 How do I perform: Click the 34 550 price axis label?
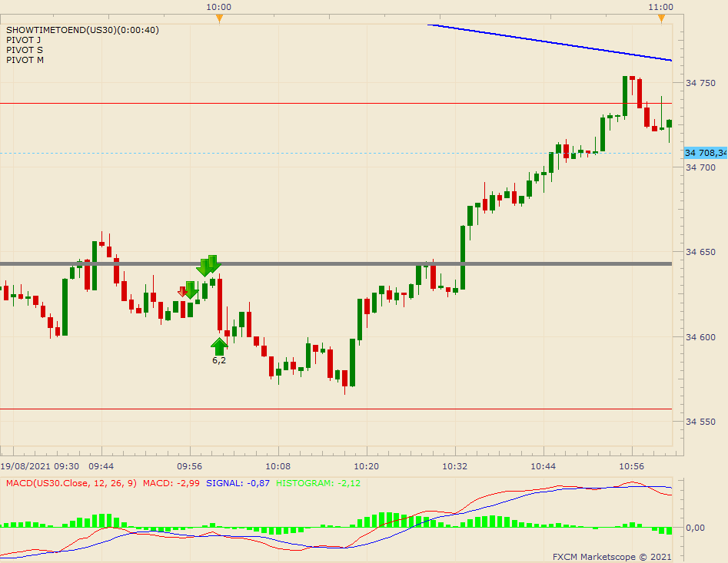click(x=700, y=422)
